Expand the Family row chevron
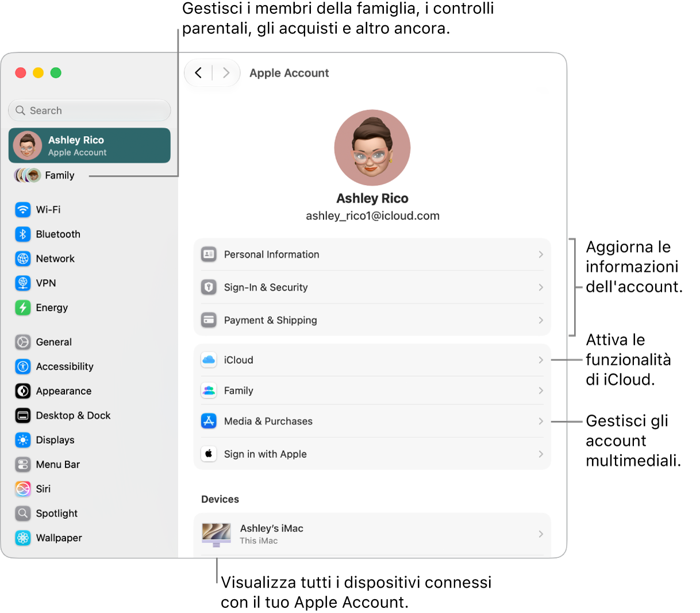The width and height of the screenshot is (700, 613). [541, 391]
